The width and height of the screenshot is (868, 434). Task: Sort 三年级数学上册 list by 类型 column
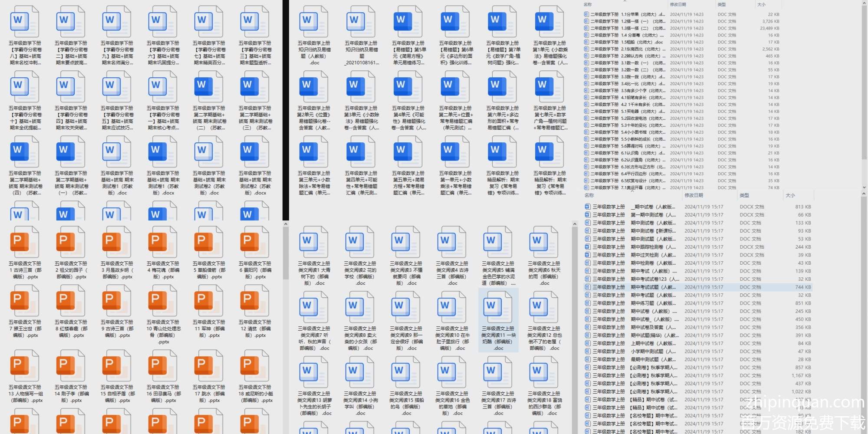click(x=744, y=195)
